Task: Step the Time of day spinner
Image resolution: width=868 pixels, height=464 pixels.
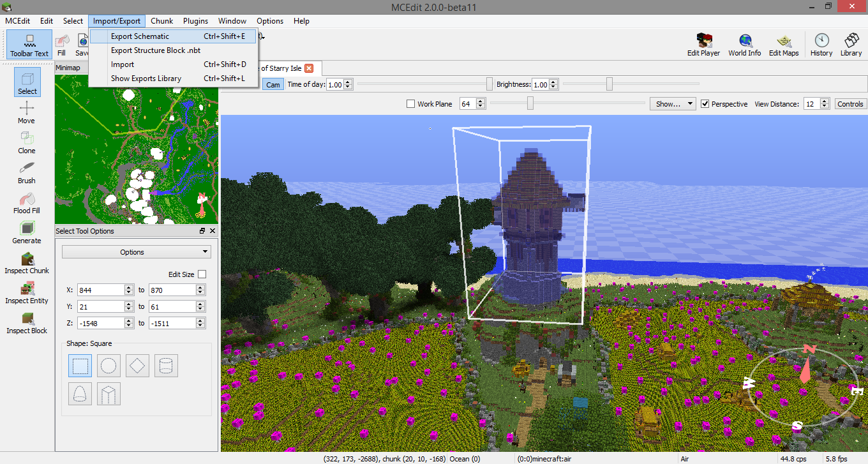Action: [x=348, y=84]
